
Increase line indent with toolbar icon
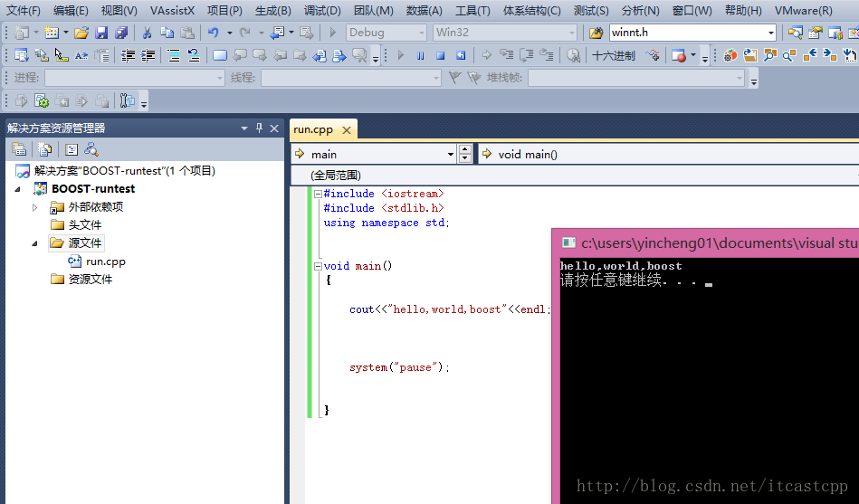coord(148,55)
